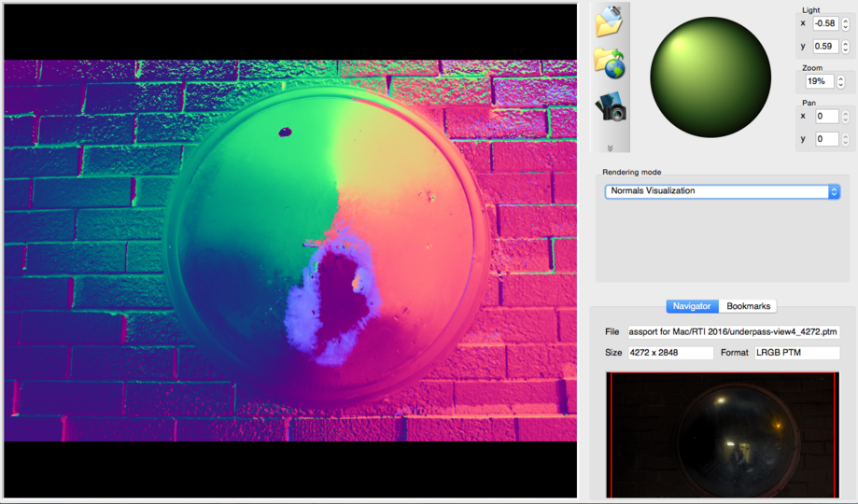The width and height of the screenshot is (858, 504).
Task: Adjust Zoom stepper arrows
Action: 840,81
